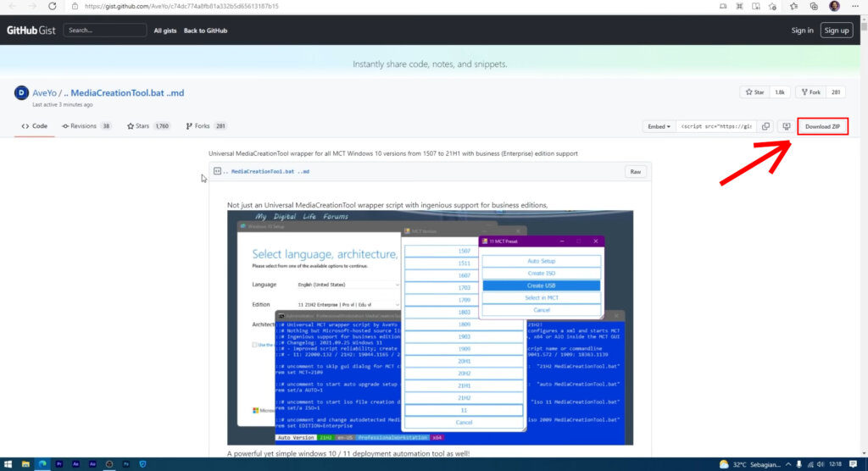Open the 32°C weather widget in the taskbar
The image size is (868, 471).
coord(749,464)
